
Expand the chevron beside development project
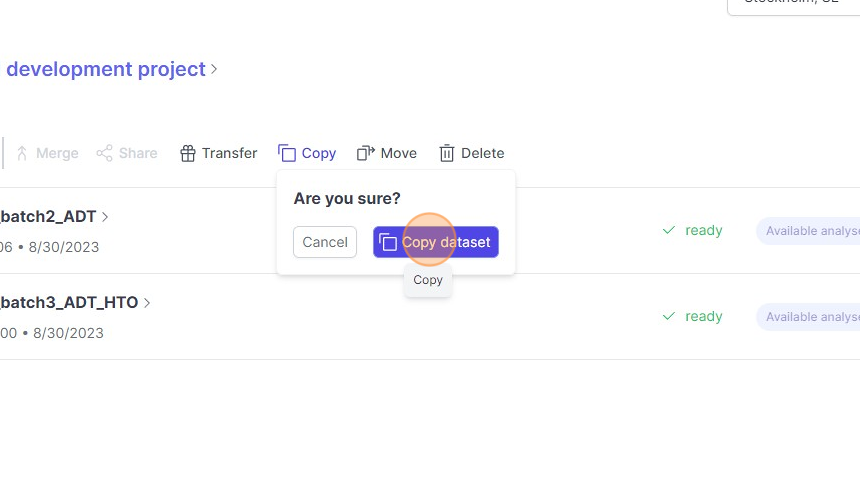214,70
